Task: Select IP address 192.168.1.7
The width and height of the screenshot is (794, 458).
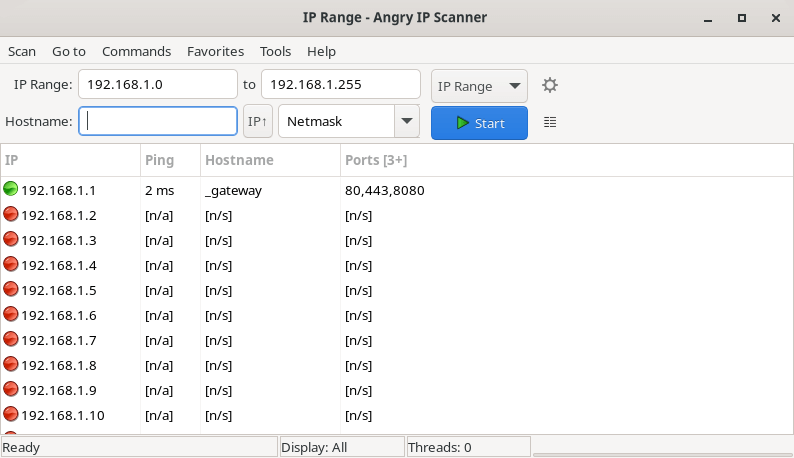Action: [x=59, y=340]
